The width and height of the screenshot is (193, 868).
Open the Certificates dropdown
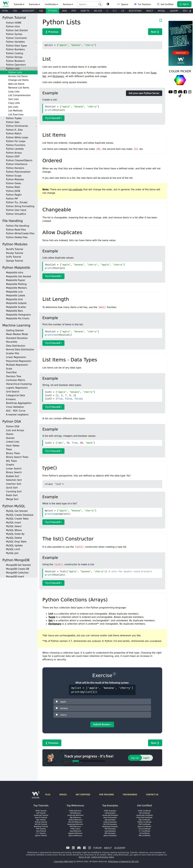click(51, 4)
